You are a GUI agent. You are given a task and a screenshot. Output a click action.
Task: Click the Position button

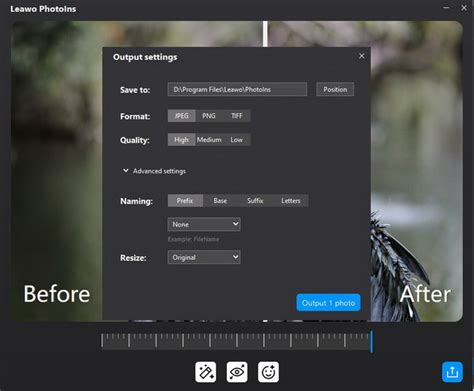(335, 89)
